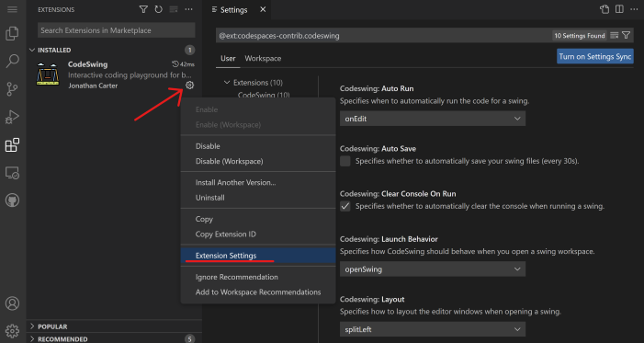Image resolution: width=644 pixels, height=343 pixels.
Task: Click the CodeSwing manage gear icon
Action: 189,86
